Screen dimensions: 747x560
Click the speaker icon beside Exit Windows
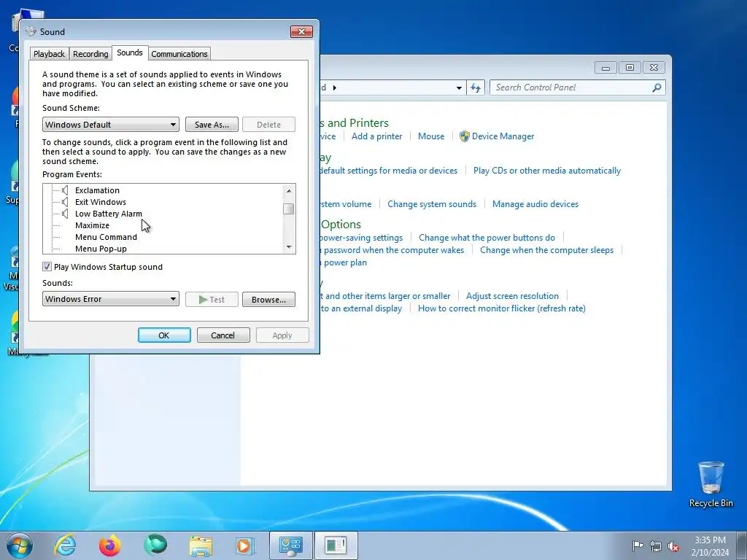pos(65,202)
